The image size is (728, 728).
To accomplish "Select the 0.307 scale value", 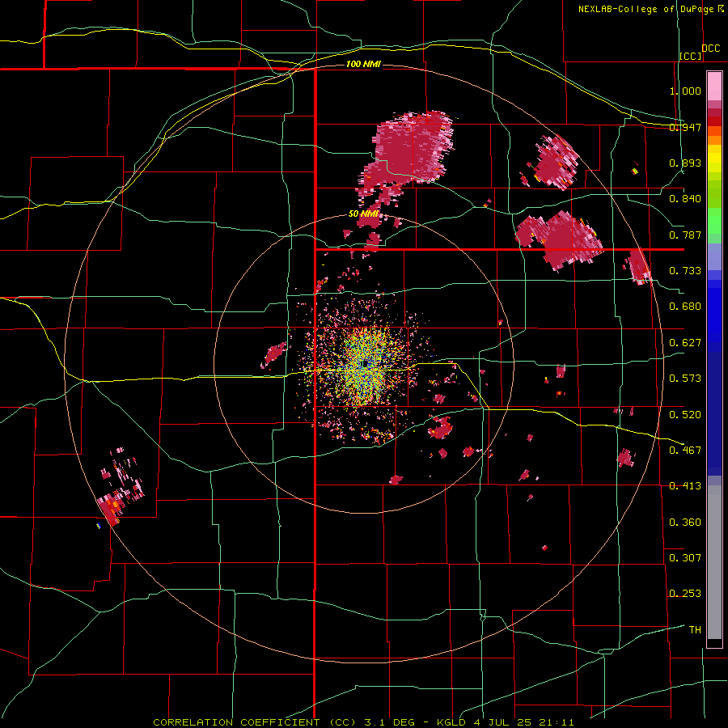I will coord(685,558).
